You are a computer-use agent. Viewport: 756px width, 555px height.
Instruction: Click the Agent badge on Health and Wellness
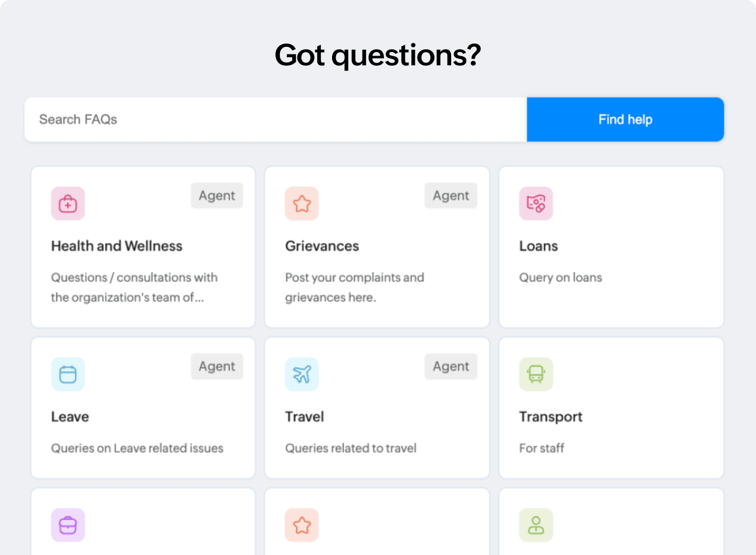click(217, 196)
